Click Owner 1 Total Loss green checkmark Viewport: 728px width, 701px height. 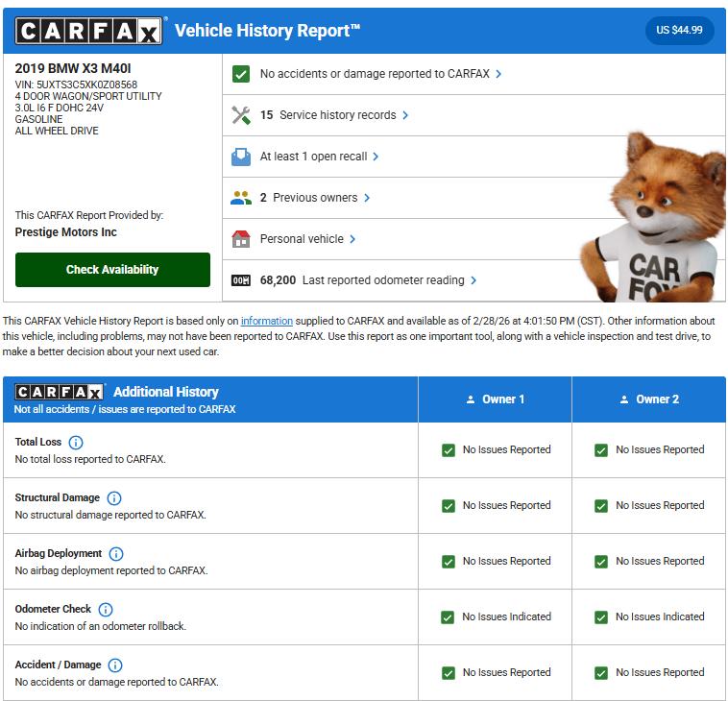point(449,450)
